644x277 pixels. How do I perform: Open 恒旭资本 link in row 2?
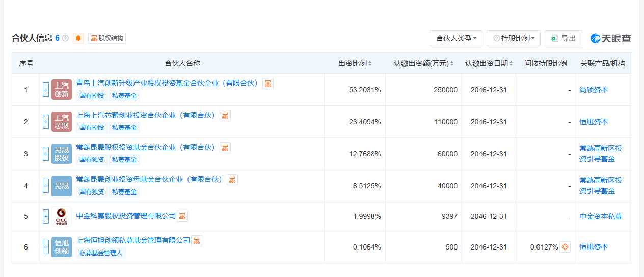594,122
